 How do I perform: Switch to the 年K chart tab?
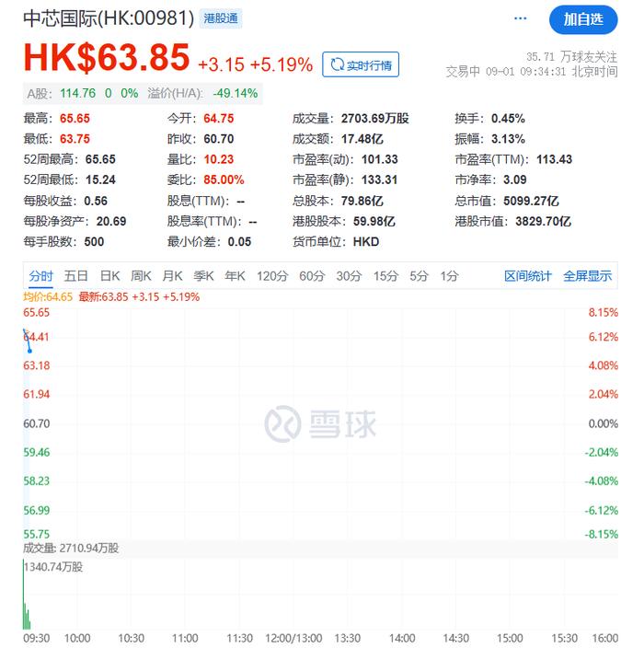click(x=235, y=275)
